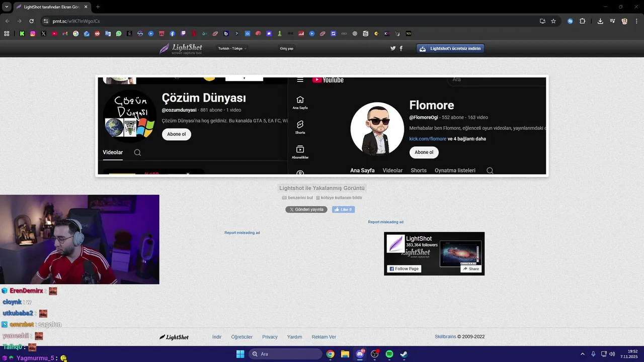Open File Explorer from the taskbar
This screenshot has height=362, width=644.
coord(345,354)
